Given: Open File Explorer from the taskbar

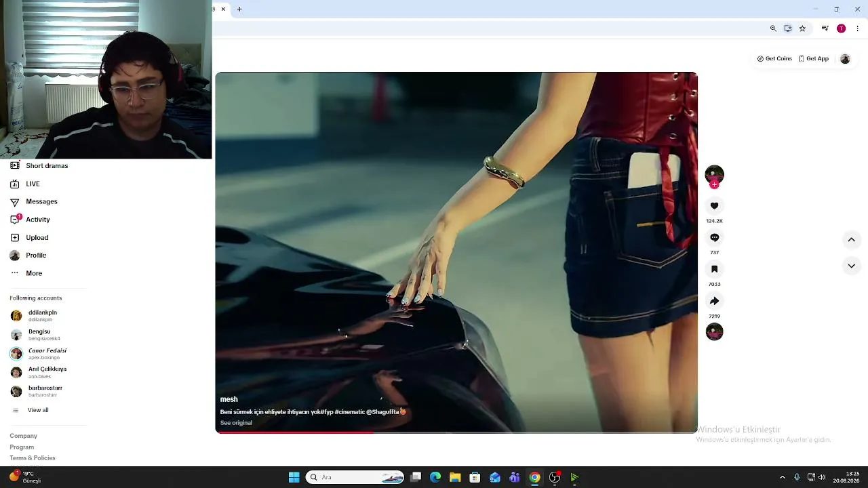Looking at the screenshot, I should (x=455, y=477).
